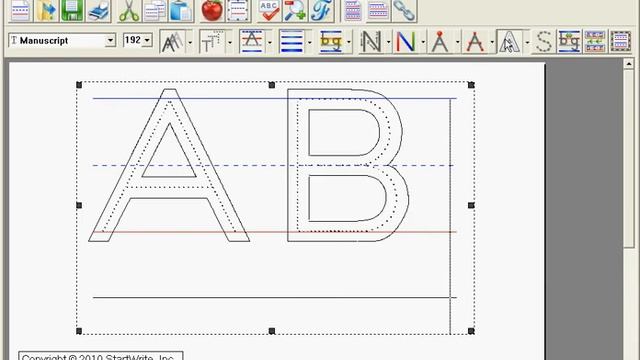This screenshot has height=360, width=640.
Task: Expand the start dot A dropdown arrow
Action: click(458, 42)
